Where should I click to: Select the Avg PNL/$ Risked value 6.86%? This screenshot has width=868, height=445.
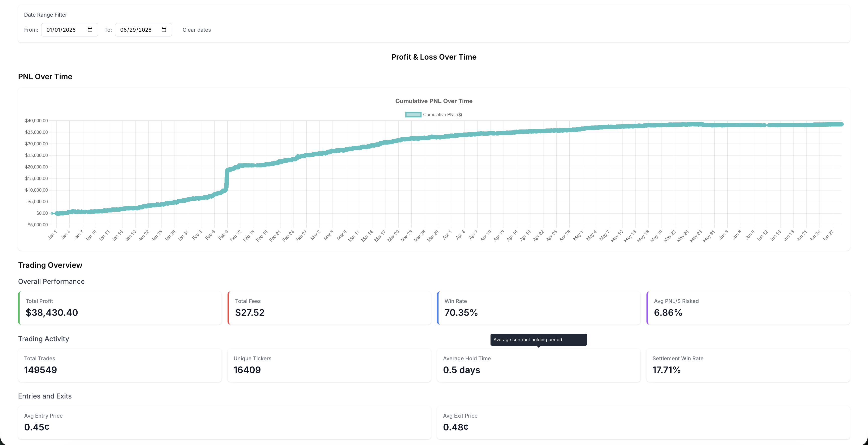pos(668,313)
